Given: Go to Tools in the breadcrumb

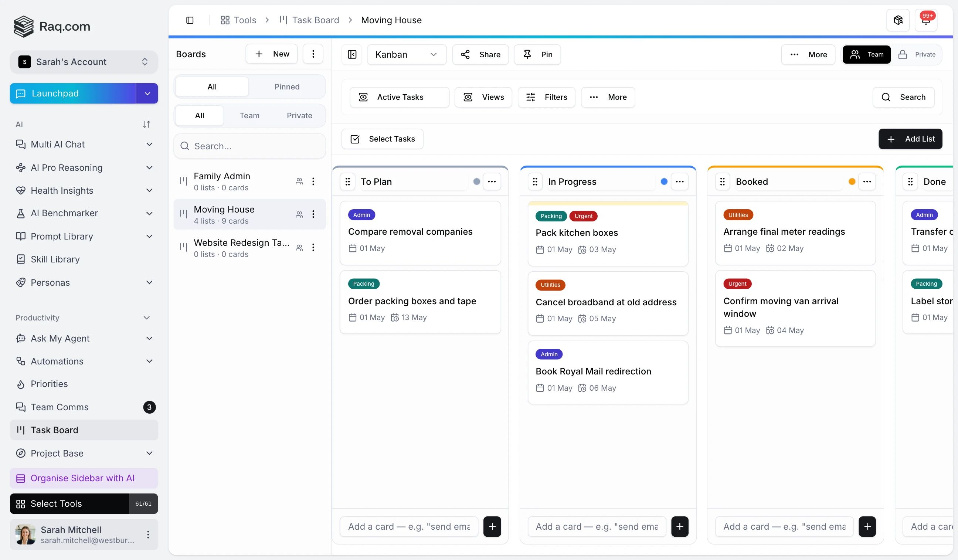Looking at the screenshot, I should coord(238,20).
